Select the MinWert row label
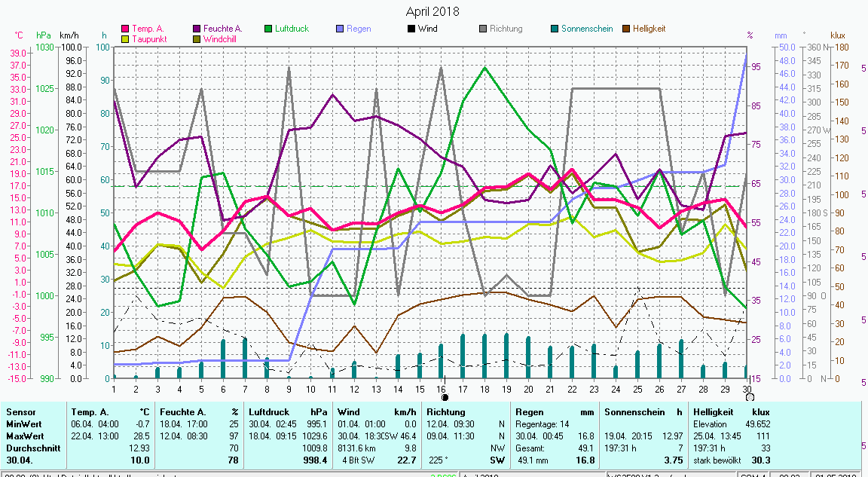 tap(24, 424)
